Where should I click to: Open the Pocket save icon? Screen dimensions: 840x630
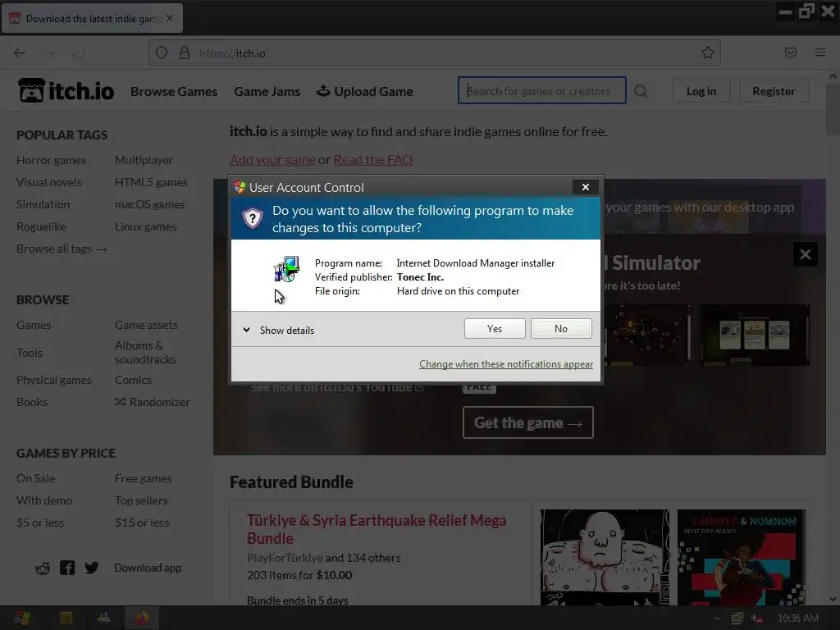tap(791, 52)
